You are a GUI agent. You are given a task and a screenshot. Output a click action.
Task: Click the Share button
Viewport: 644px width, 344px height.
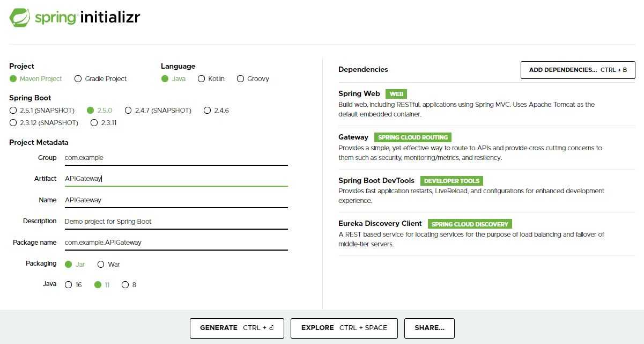pyautogui.click(x=430, y=328)
